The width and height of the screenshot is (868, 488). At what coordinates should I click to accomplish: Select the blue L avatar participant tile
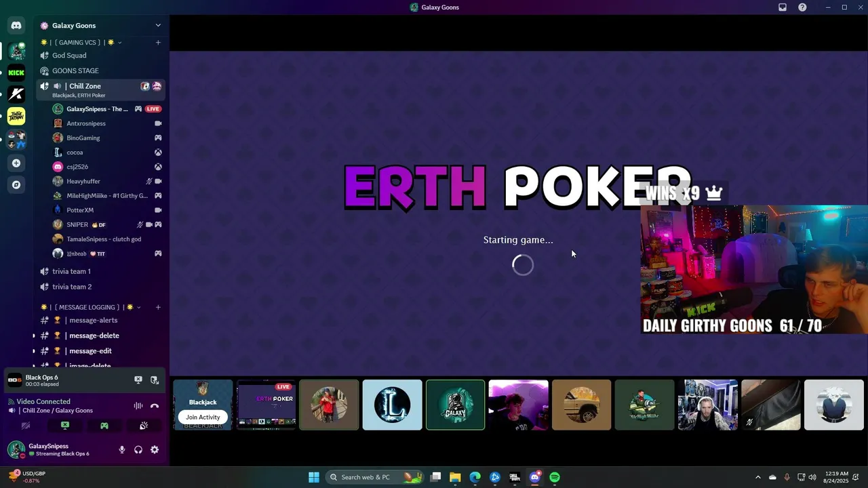[x=392, y=405]
